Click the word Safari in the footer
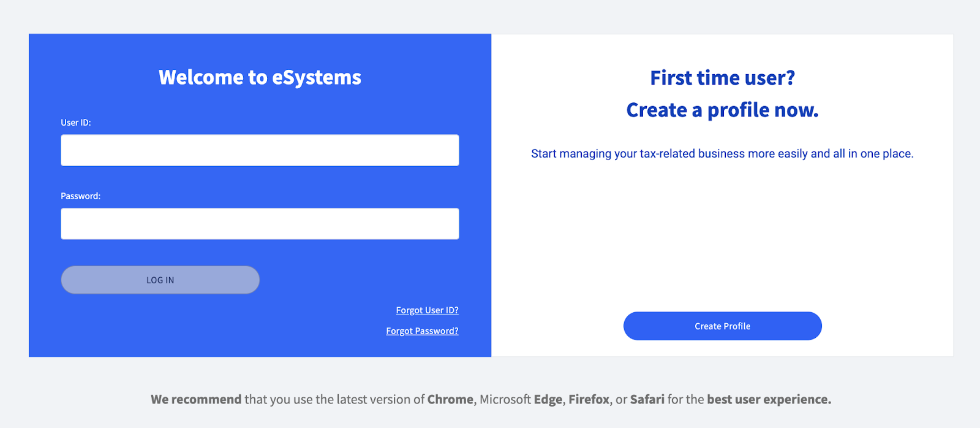 (x=647, y=399)
